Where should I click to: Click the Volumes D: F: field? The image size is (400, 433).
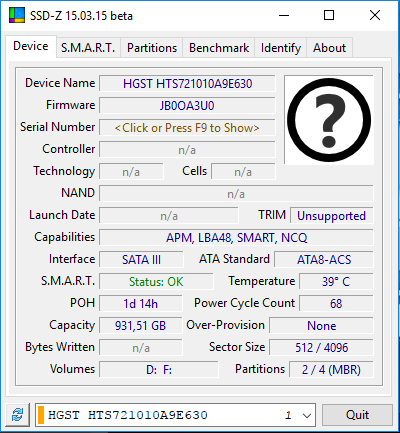point(159,370)
